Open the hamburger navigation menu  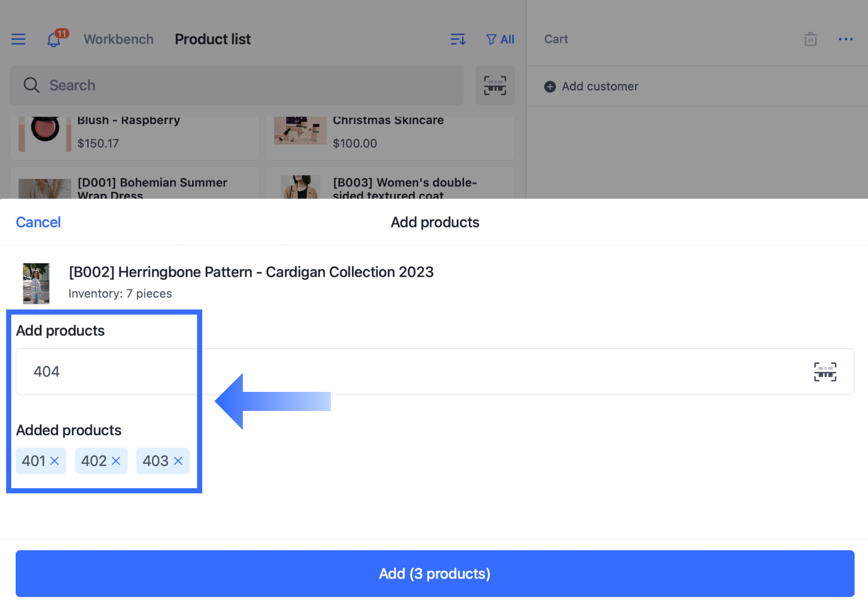click(x=18, y=39)
